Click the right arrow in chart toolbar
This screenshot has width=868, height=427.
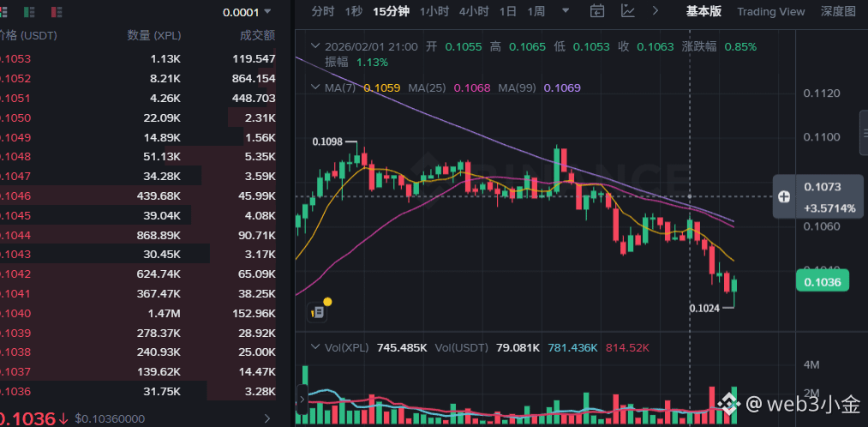click(x=655, y=11)
